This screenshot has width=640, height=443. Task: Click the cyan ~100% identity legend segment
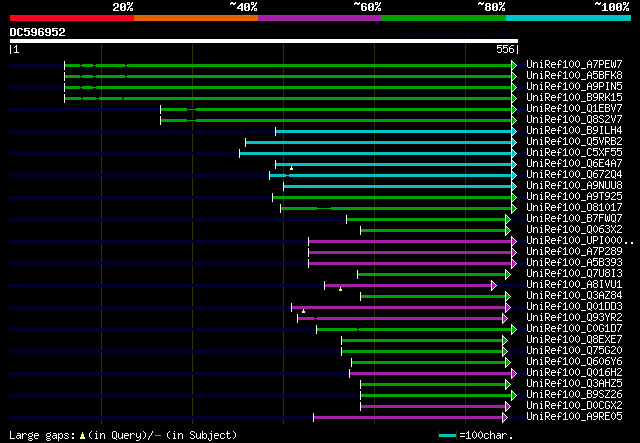(569, 18)
